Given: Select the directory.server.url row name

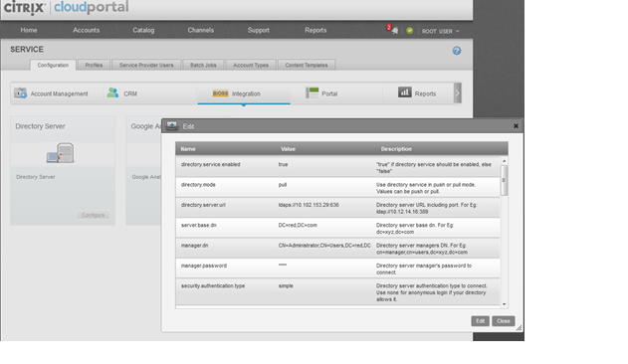Looking at the screenshot, I should tap(203, 205).
